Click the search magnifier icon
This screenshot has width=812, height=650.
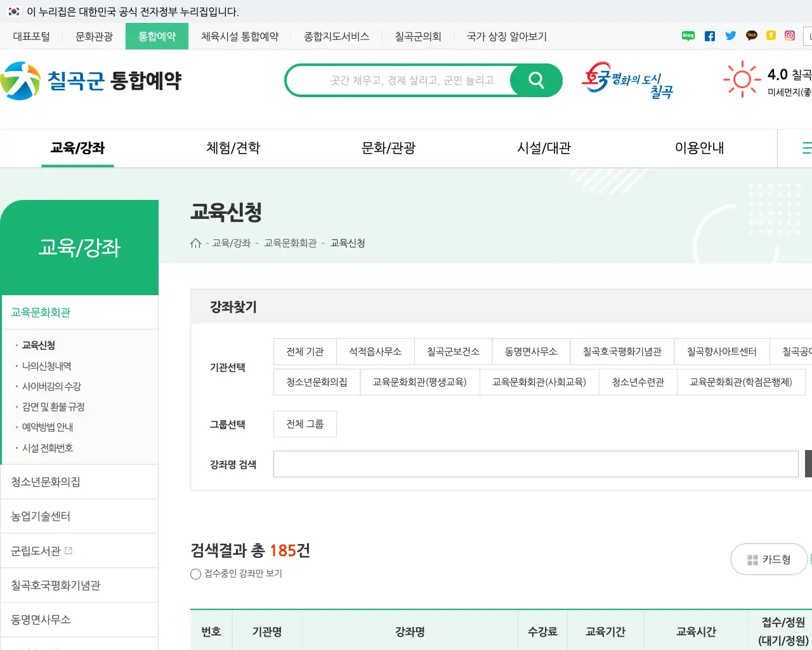[536, 80]
